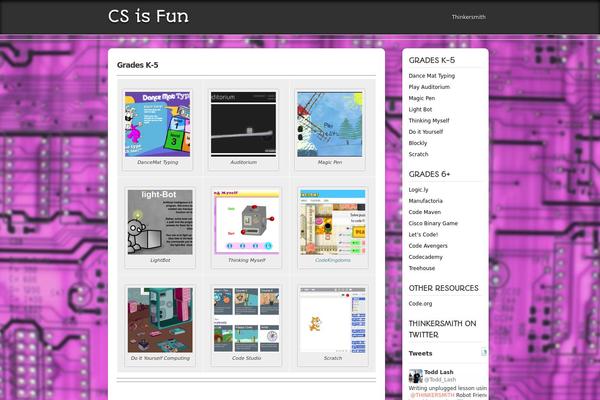Click the Auditorium caption text
Viewport: 600px width, 400px height.
coord(243,162)
